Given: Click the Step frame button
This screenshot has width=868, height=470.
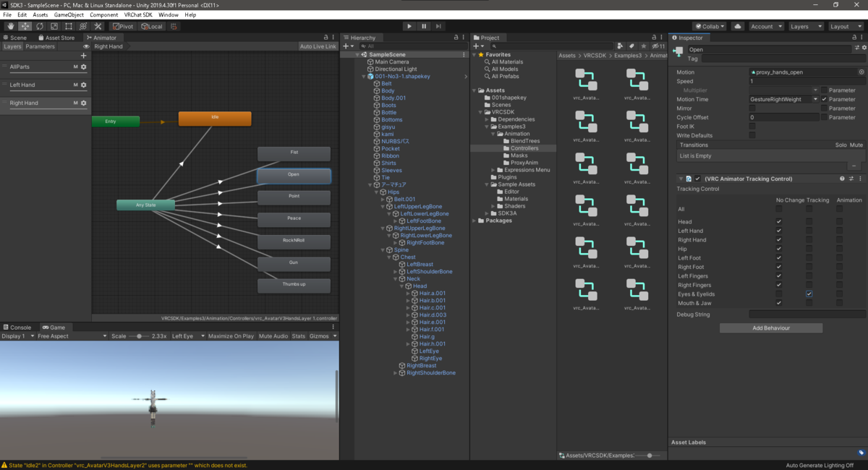Looking at the screenshot, I should 438,26.
